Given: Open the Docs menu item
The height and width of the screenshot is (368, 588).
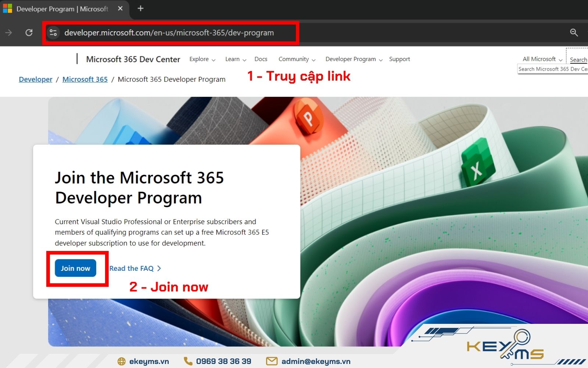Looking at the screenshot, I should 261,59.
